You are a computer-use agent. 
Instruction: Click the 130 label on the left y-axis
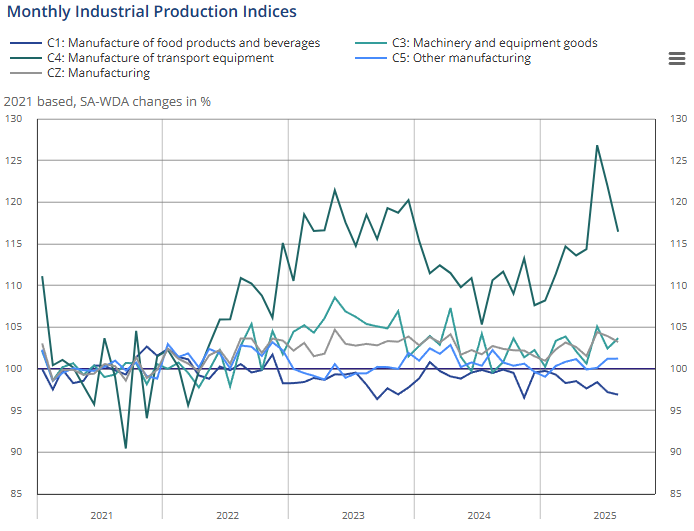point(13,119)
